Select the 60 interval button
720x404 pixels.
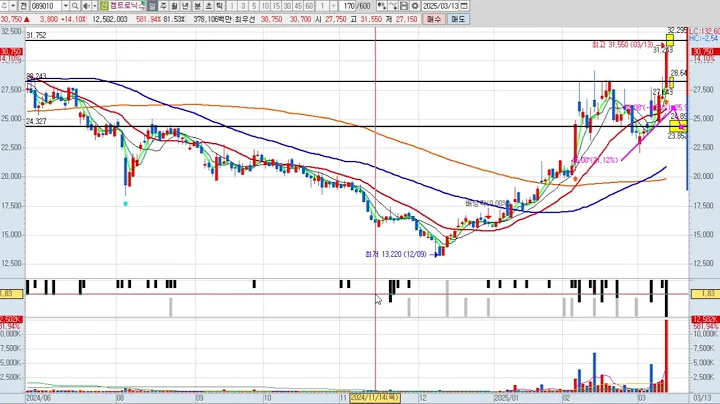pyautogui.click(x=309, y=6)
